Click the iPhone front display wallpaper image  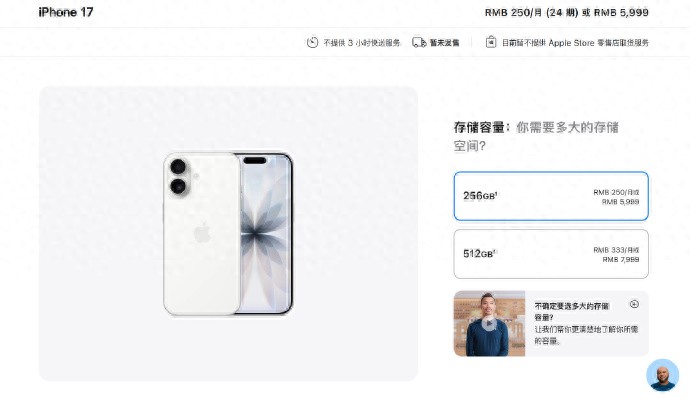pos(267,234)
